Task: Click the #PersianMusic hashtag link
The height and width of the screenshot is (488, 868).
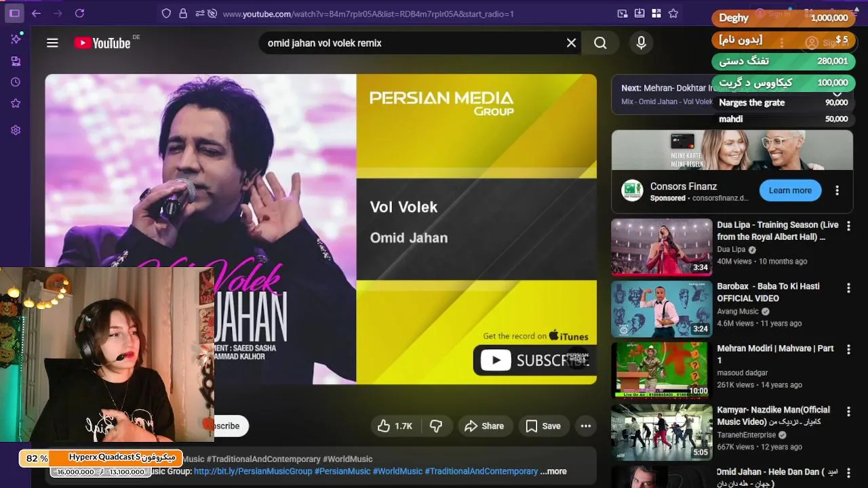Action: [342, 471]
